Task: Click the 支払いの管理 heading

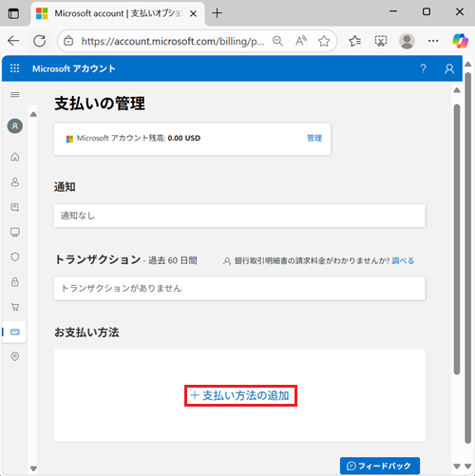Action: [x=100, y=104]
